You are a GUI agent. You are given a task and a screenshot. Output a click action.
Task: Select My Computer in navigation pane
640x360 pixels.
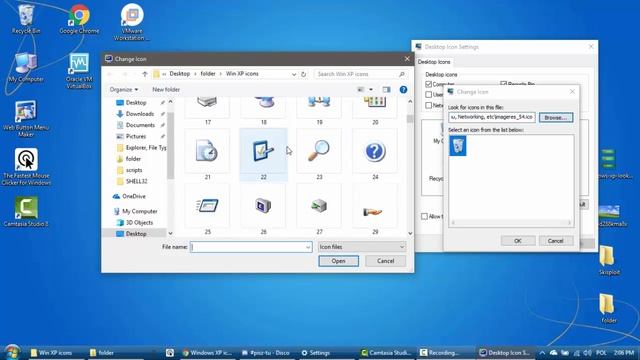(x=140, y=211)
